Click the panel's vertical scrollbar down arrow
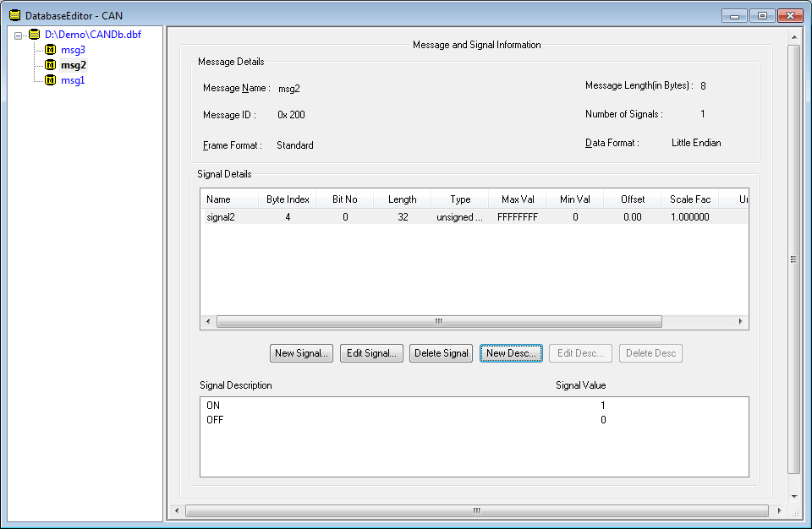The width and height of the screenshot is (812, 529). [794, 497]
